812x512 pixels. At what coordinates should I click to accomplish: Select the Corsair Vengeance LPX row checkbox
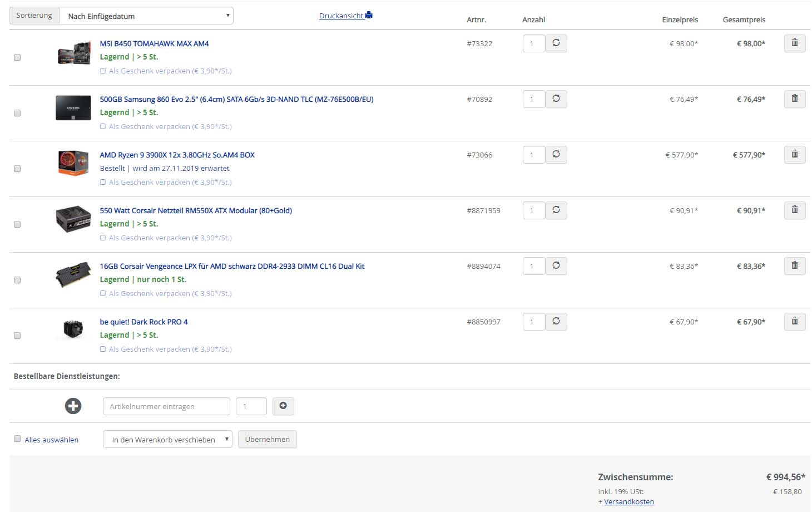[17, 280]
